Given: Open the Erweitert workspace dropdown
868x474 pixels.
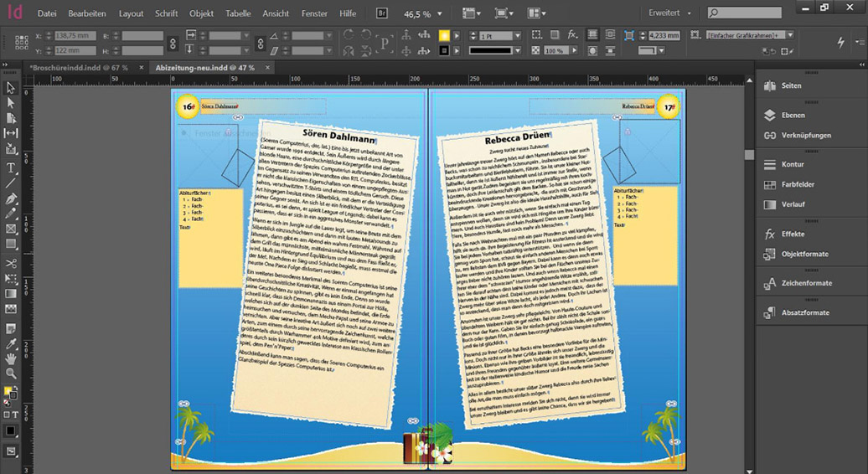Looking at the screenshot, I should pos(669,13).
